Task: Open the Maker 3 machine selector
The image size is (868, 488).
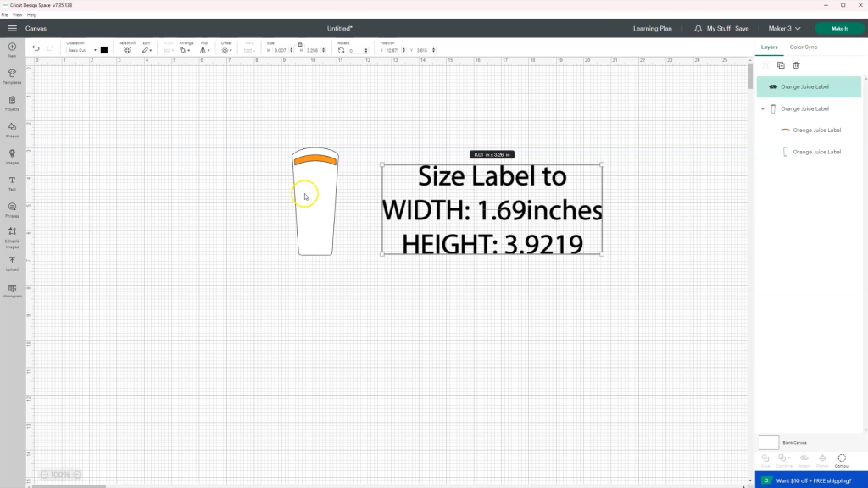Action: [784, 28]
